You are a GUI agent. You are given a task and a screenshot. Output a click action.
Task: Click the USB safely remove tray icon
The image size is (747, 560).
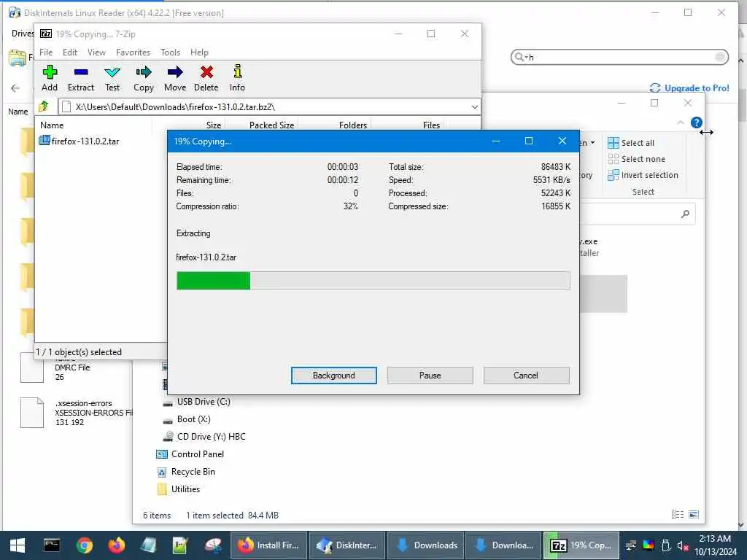pos(666,545)
